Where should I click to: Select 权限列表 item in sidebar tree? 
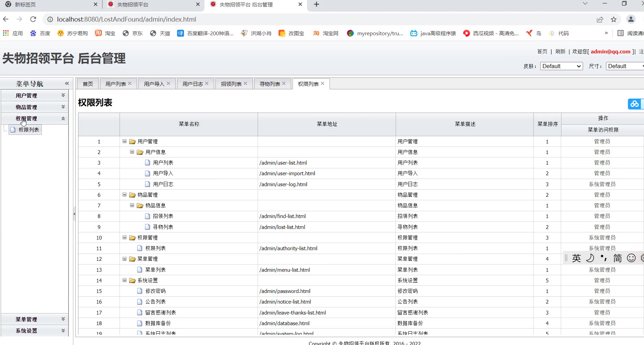(28, 130)
